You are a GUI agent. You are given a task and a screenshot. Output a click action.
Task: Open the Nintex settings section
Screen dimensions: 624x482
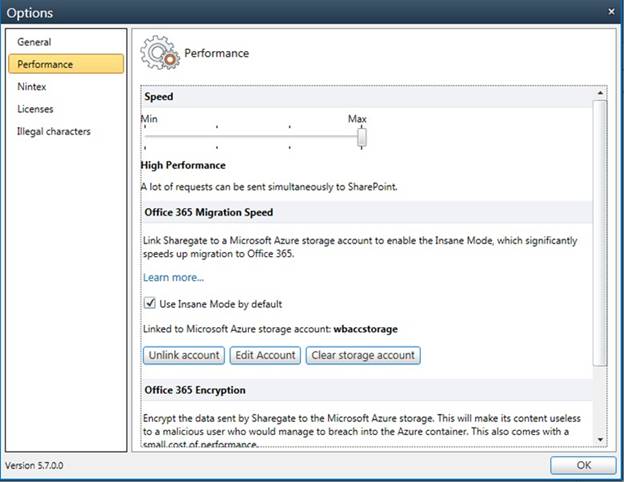click(x=32, y=87)
